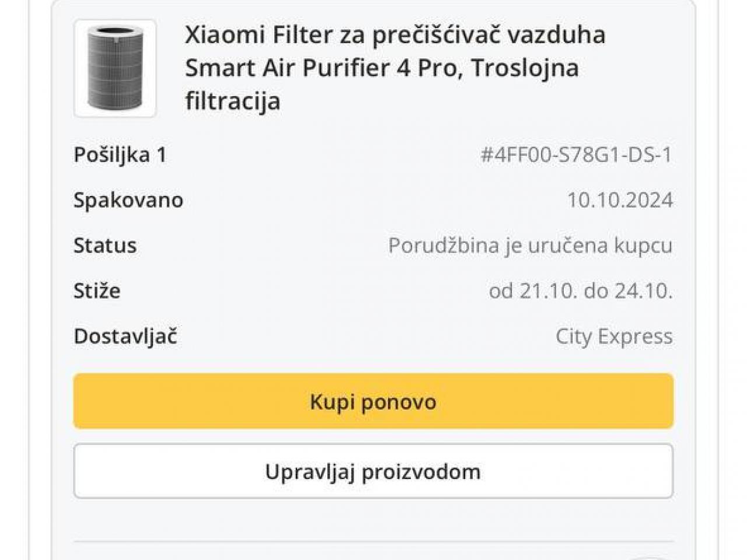Click the word filtracija in the title
This screenshot has width=747, height=560.
click(233, 101)
